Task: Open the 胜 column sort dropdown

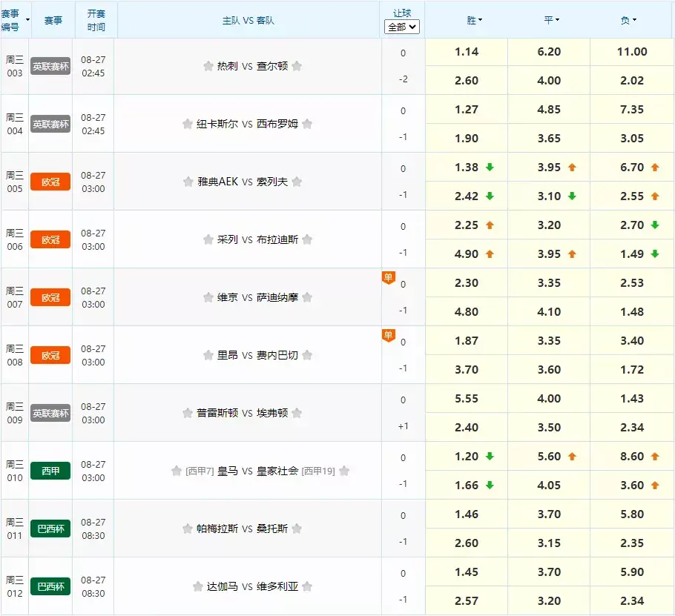Action: [x=480, y=20]
